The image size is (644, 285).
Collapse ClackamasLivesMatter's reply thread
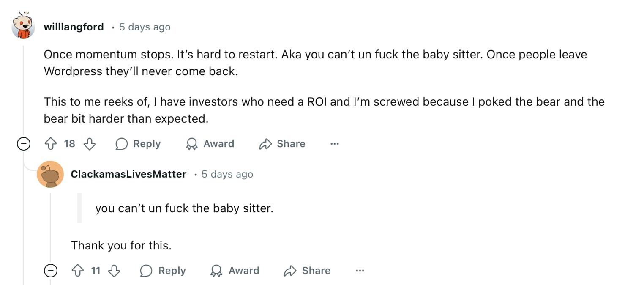pyautogui.click(x=51, y=271)
